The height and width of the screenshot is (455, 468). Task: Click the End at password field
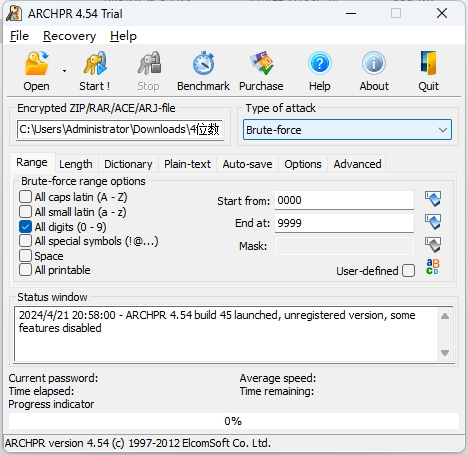pos(344,223)
